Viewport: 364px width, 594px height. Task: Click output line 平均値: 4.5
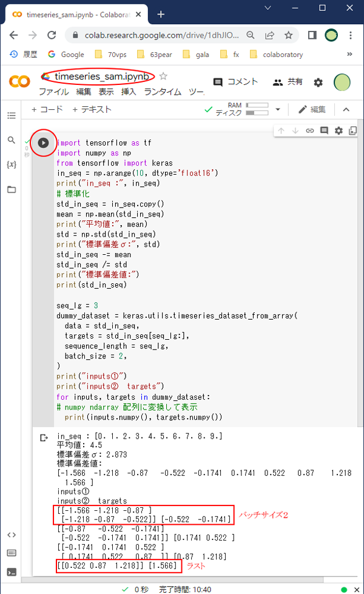tap(79, 445)
